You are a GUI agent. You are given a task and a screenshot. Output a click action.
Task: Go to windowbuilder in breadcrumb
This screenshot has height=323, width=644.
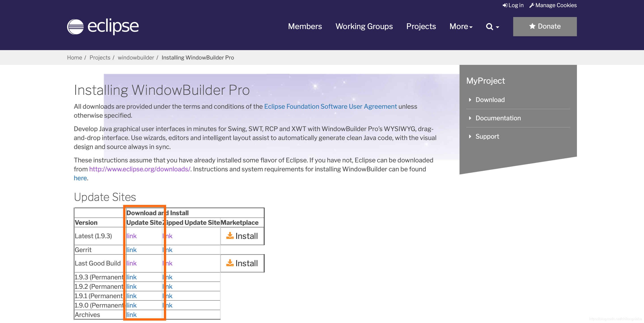pyautogui.click(x=136, y=57)
